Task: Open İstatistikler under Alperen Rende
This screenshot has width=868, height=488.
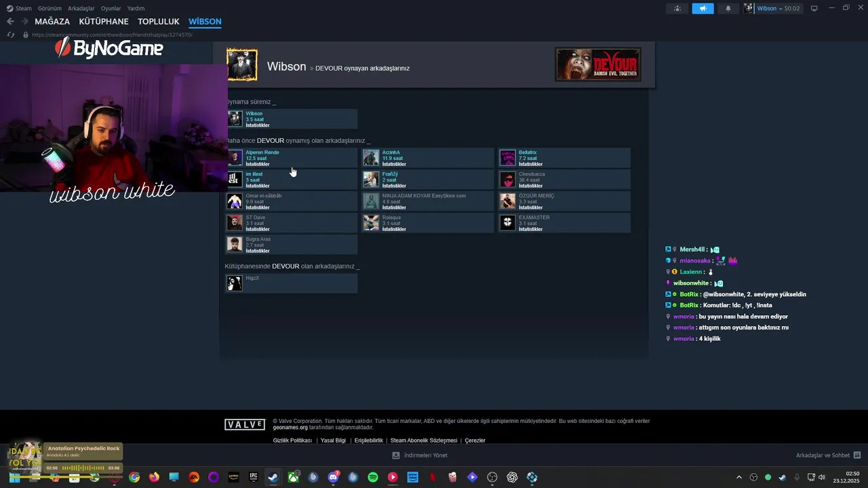Action: [x=257, y=164]
